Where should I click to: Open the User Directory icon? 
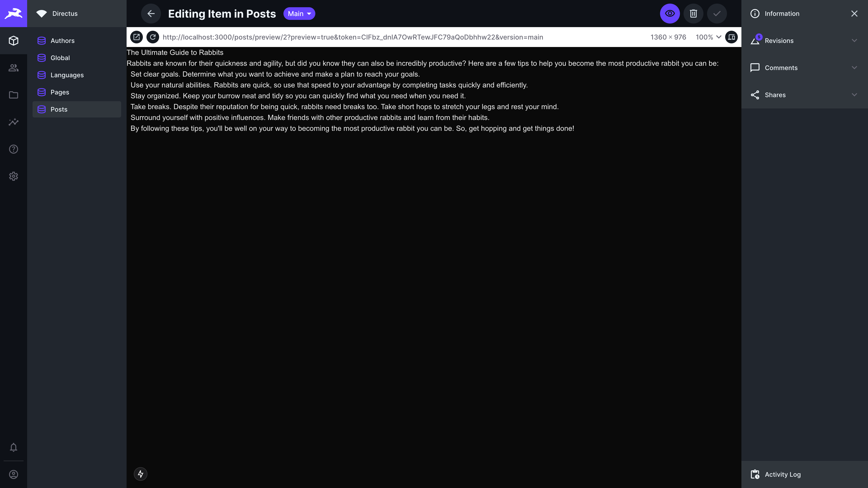click(14, 68)
